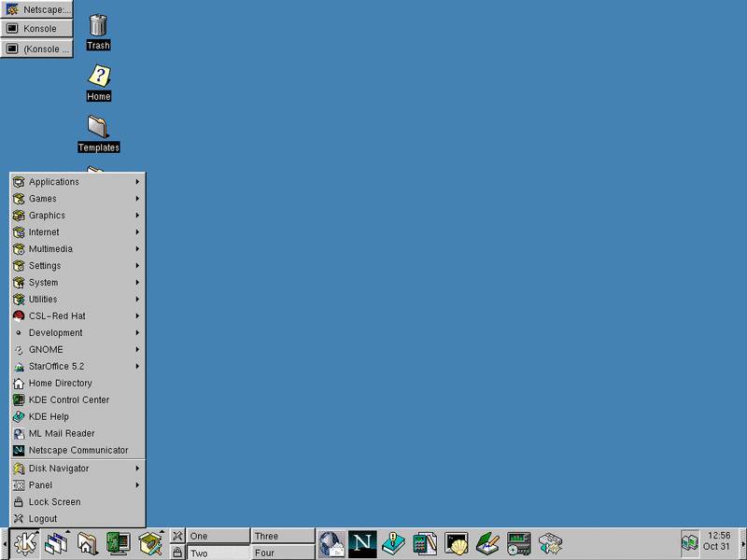Image resolution: width=747 pixels, height=560 pixels.
Task: Open the terminal shell icon with seashell
Action: (457, 544)
